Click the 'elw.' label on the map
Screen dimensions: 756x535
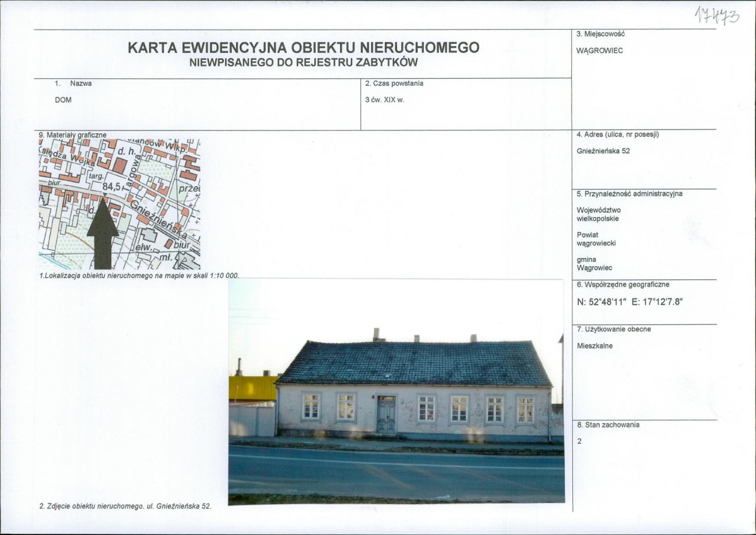point(145,247)
